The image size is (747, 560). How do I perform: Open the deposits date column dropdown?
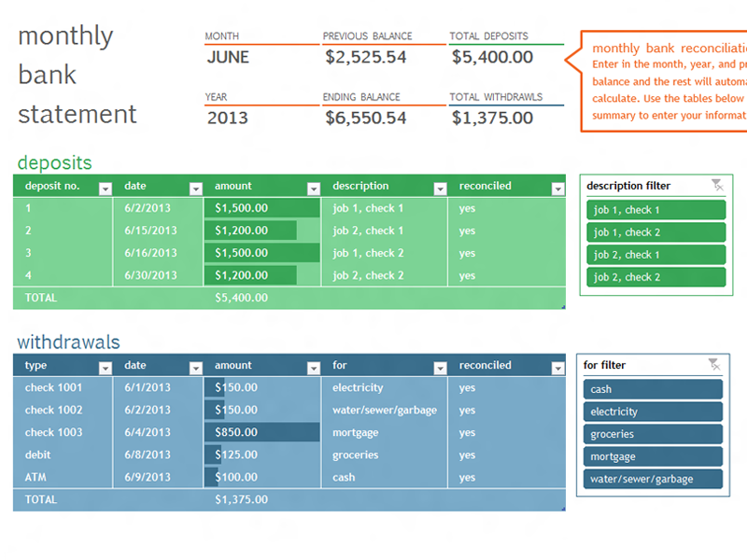(196, 189)
